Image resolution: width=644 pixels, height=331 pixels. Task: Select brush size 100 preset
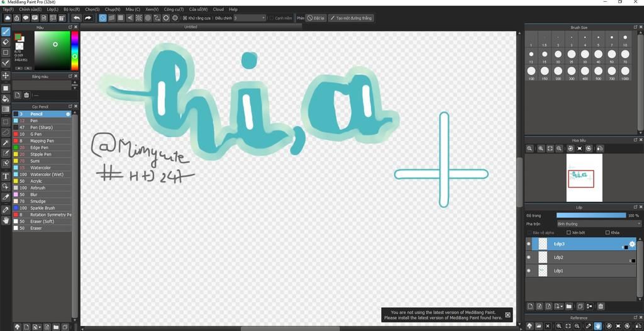[531, 71]
